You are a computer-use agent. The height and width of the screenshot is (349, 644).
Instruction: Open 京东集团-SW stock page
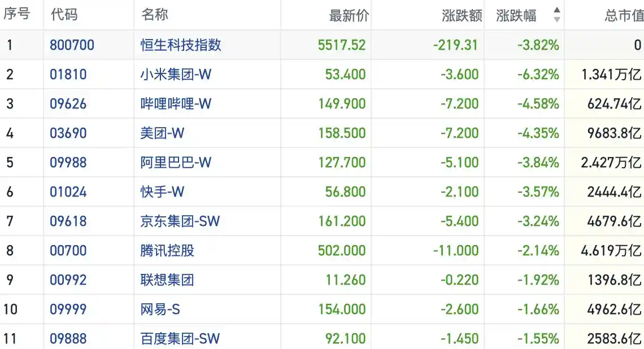[180, 221]
